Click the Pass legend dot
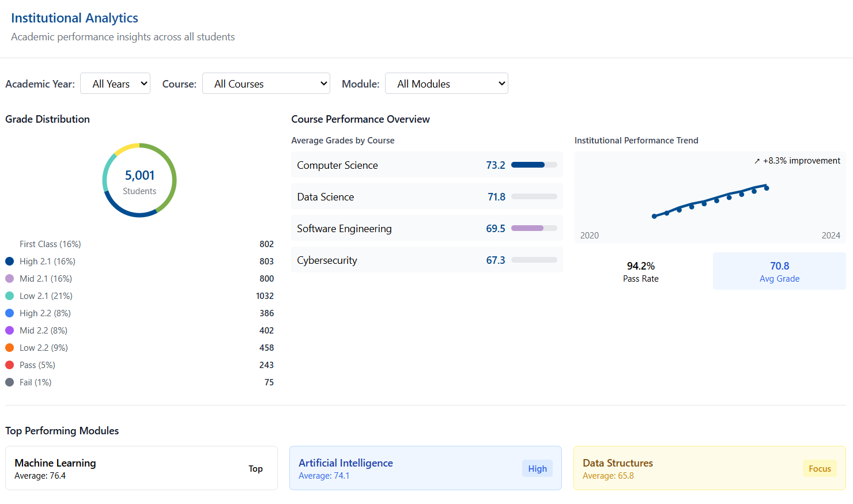The height and width of the screenshot is (504, 853). pyautogui.click(x=9, y=365)
